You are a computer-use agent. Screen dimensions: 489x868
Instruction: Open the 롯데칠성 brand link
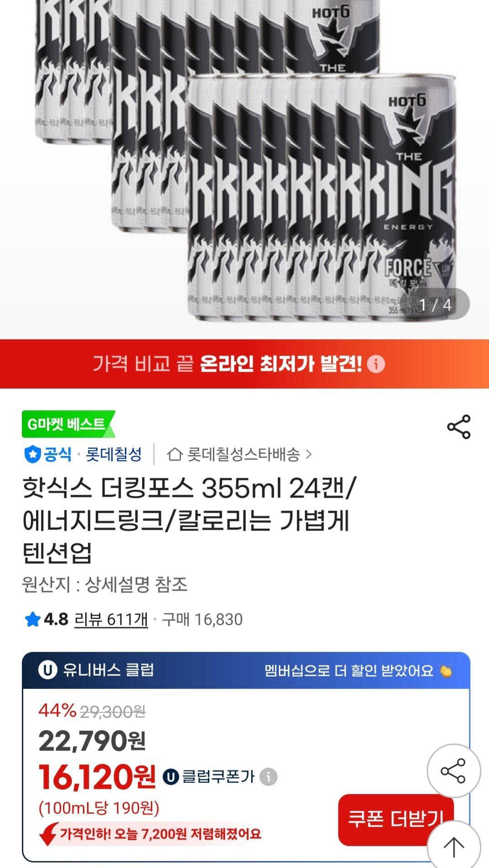114,454
